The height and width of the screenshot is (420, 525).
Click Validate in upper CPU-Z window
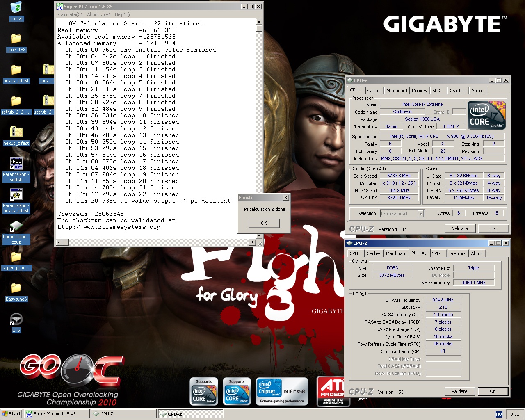tap(460, 228)
